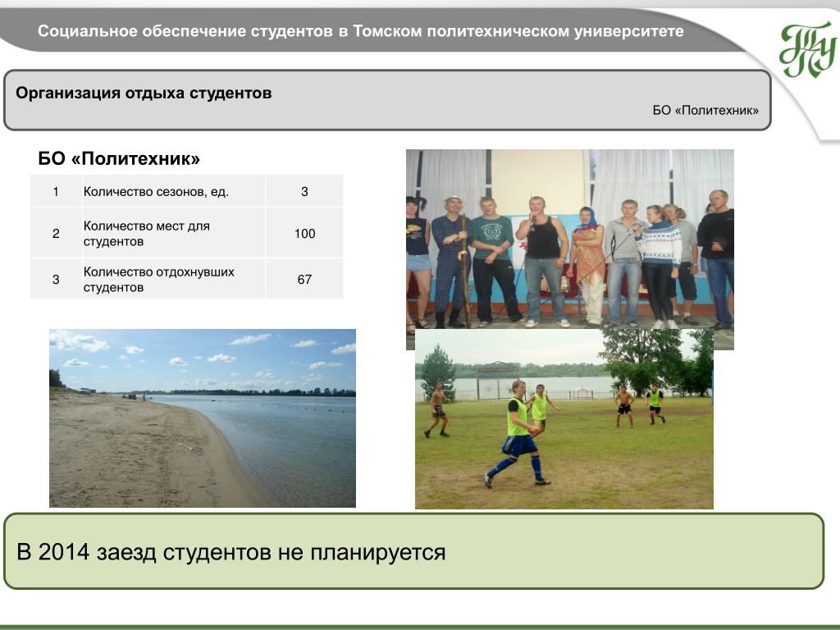This screenshot has height=630, width=840.
Task: Click the value 67 in the table
Action: click(304, 279)
